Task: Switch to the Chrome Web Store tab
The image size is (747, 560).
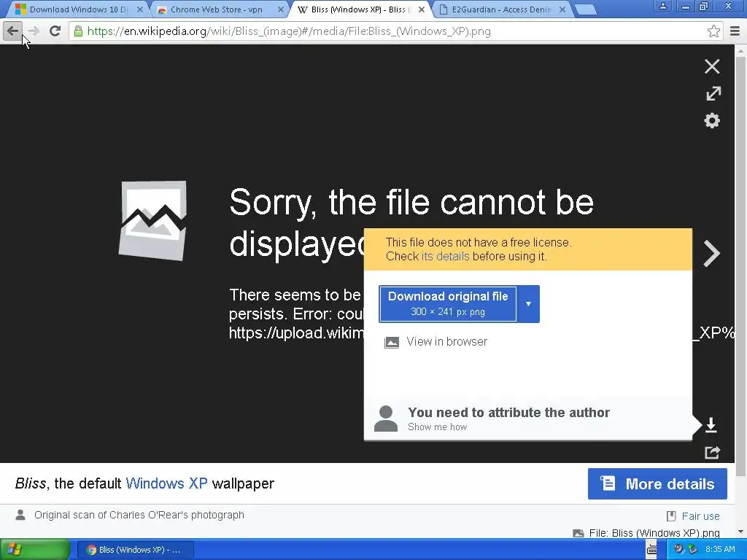Action: tap(217, 9)
